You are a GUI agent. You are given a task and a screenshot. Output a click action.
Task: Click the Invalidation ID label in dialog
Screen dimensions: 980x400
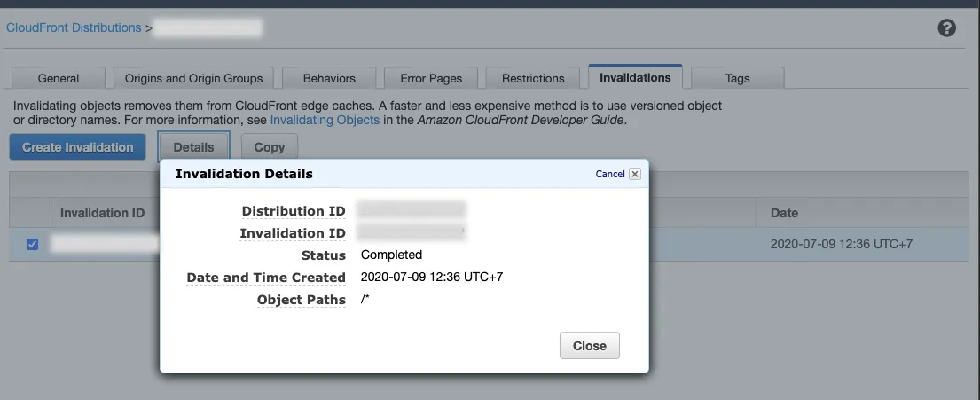(293, 233)
